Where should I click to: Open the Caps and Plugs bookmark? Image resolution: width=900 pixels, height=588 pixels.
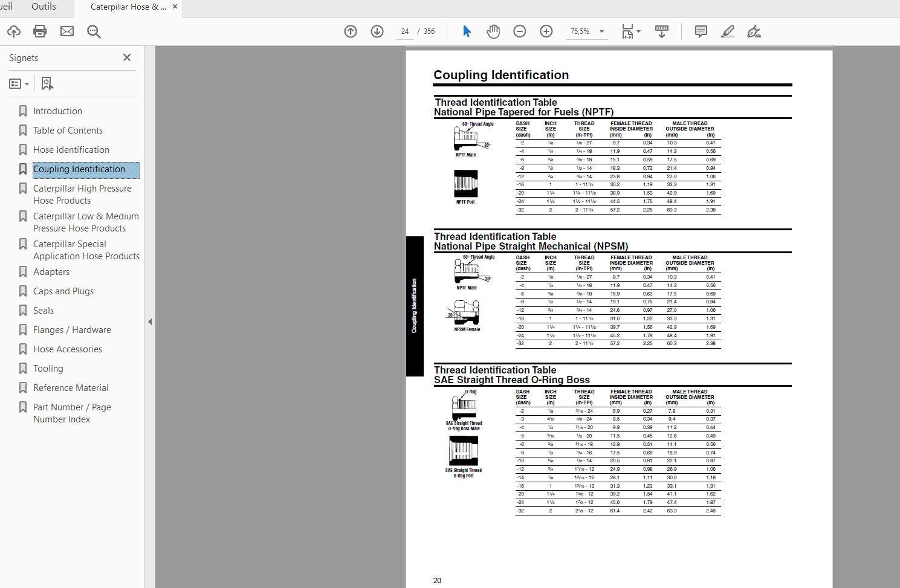(63, 291)
